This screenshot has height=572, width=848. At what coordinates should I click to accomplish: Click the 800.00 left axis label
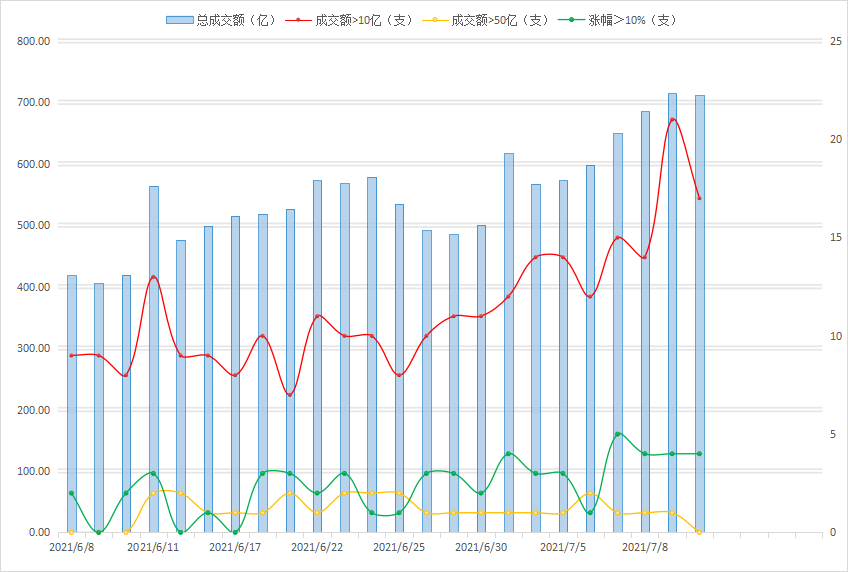(34, 41)
